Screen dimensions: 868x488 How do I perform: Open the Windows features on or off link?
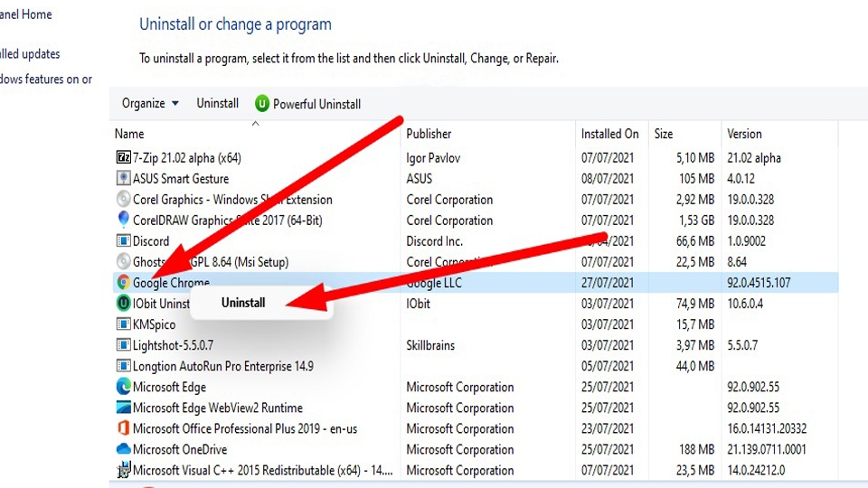coord(46,80)
